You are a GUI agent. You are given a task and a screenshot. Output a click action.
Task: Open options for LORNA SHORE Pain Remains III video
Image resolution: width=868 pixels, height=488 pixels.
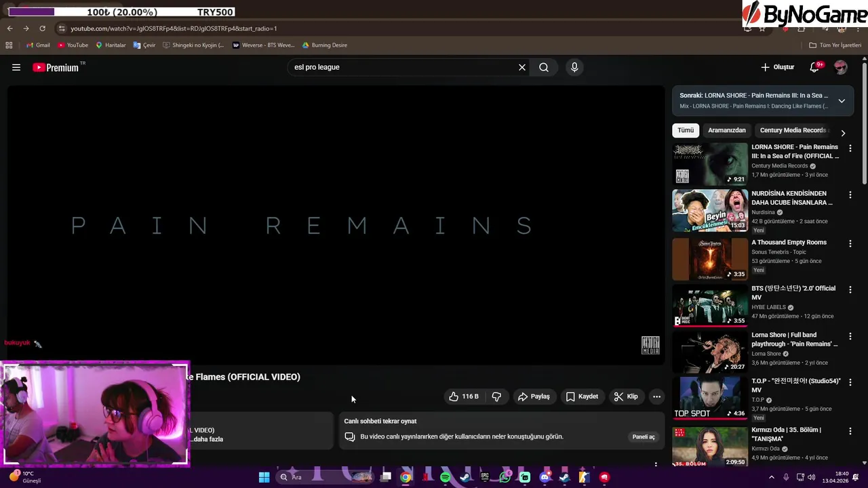pyautogui.click(x=850, y=148)
